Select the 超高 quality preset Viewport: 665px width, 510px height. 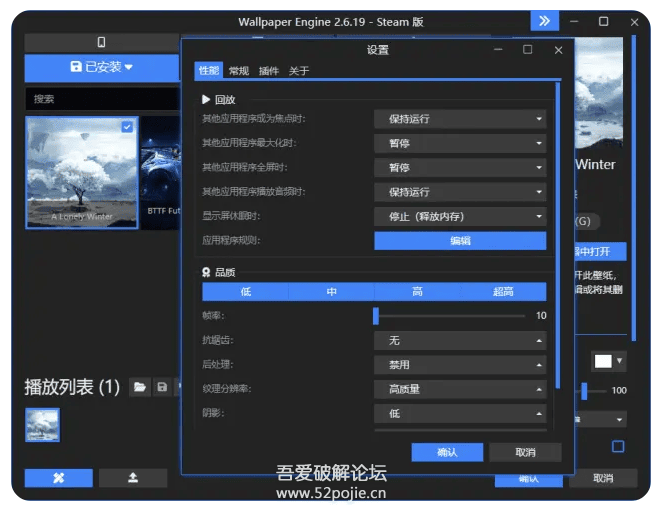pos(503,292)
